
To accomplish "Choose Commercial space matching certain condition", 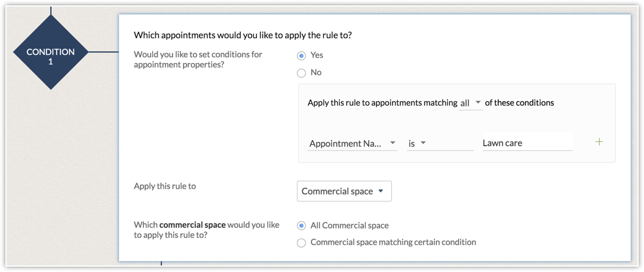I will [x=302, y=243].
